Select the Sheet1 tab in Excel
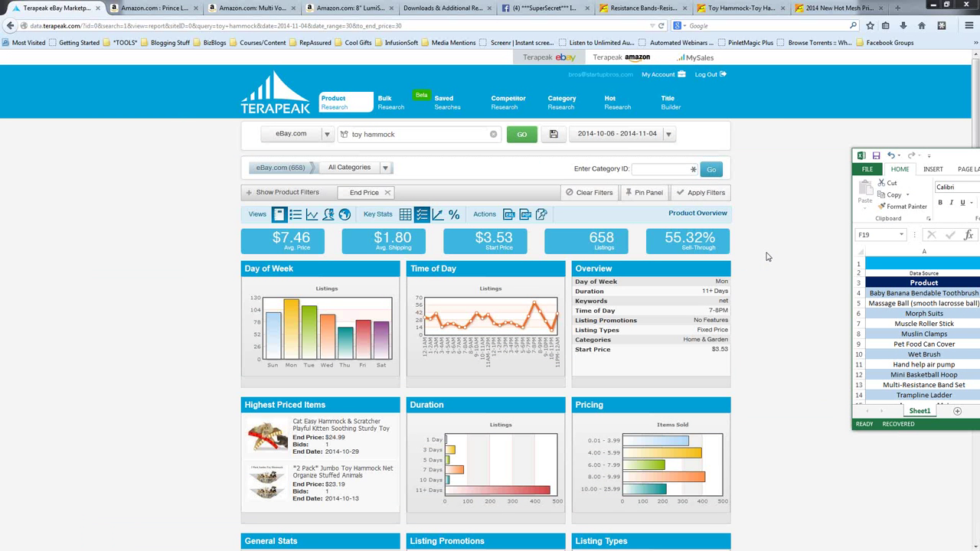Viewport: 980px width, 551px height. tap(920, 411)
